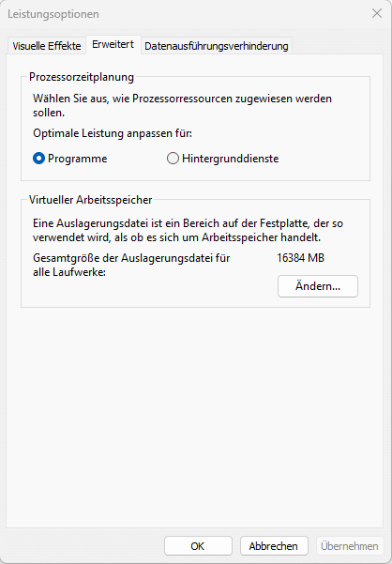392x564 pixels.
Task: Click the Virtueller Arbeitsspeicher group heading
Action: coord(91,200)
